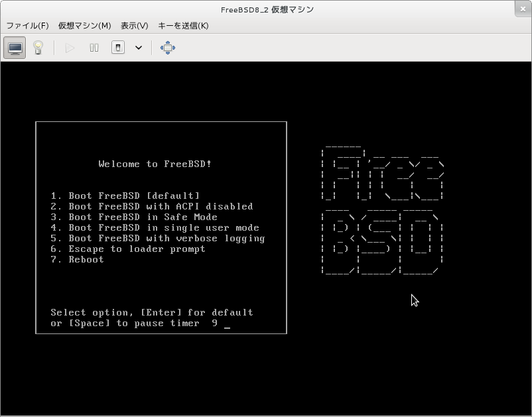Click the FreeBSD8_2 仮想マシン title bar
The width and height of the screenshot is (532, 417).
pyautogui.click(x=267, y=9)
